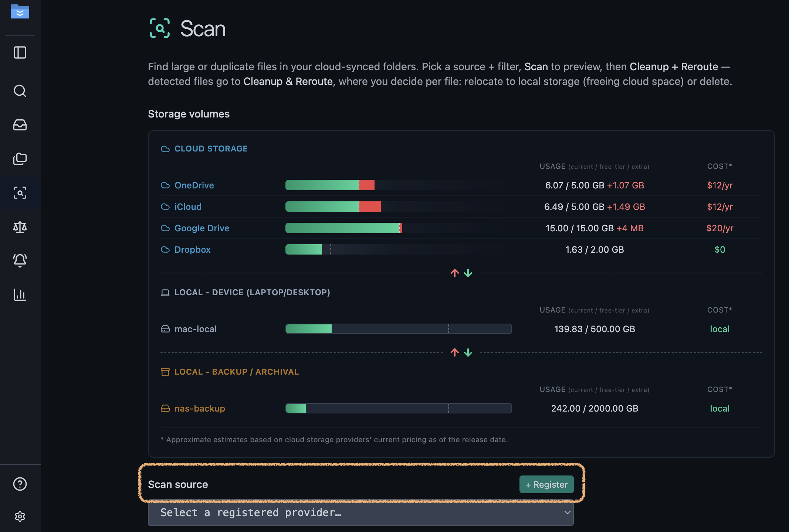This screenshot has width=789, height=532.
Task: Click the red up arrow below Dropbox
Action: click(x=455, y=273)
